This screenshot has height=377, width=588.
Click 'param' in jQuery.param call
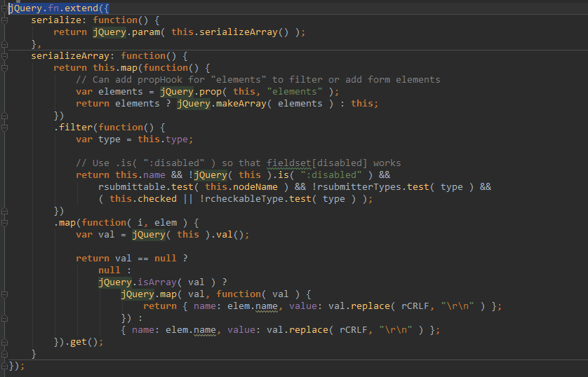point(146,32)
